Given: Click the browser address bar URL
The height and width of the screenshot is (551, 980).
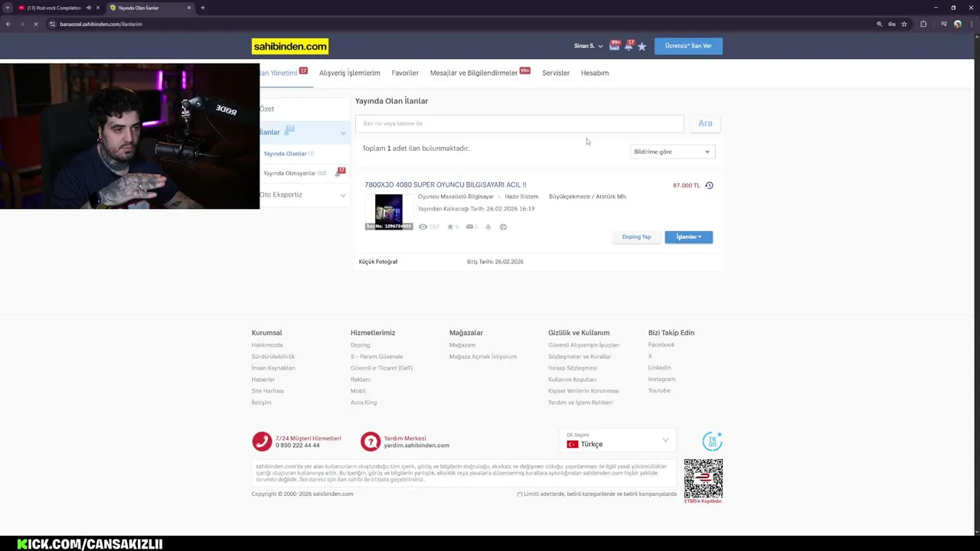Looking at the screenshot, I should (101, 24).
